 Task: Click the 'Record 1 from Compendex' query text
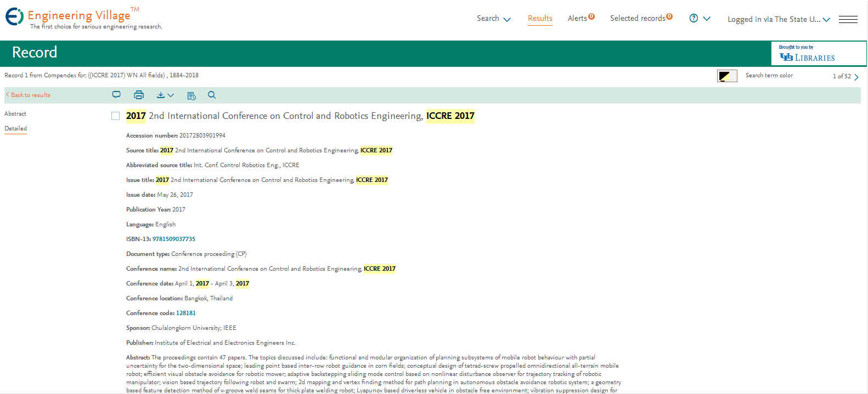coord(102,76)
